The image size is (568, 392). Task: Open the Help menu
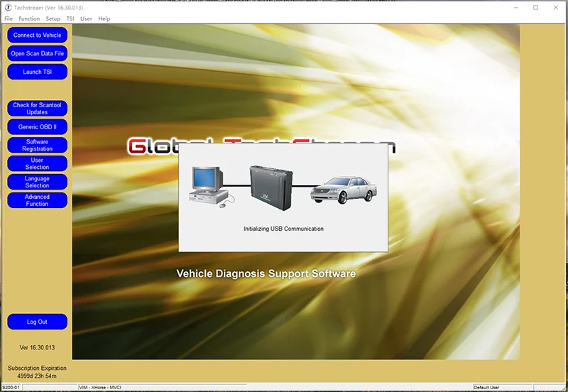tap(104, 18)
